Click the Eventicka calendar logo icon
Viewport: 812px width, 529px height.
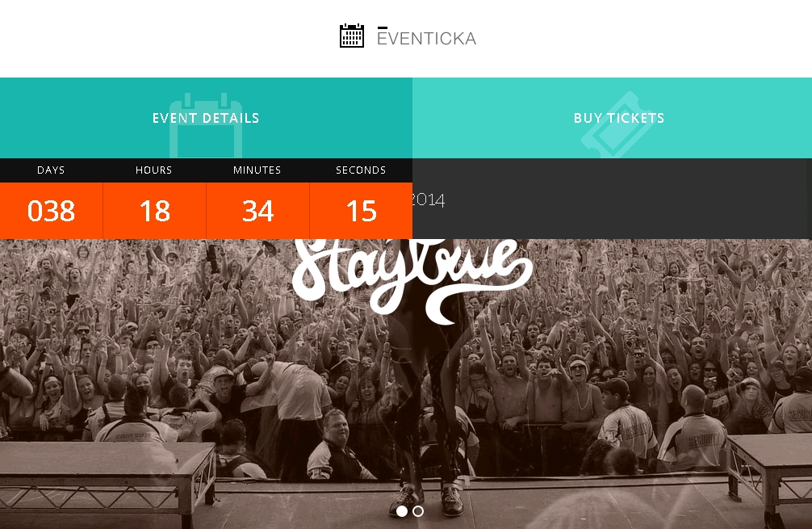click(x=352, y=36)
